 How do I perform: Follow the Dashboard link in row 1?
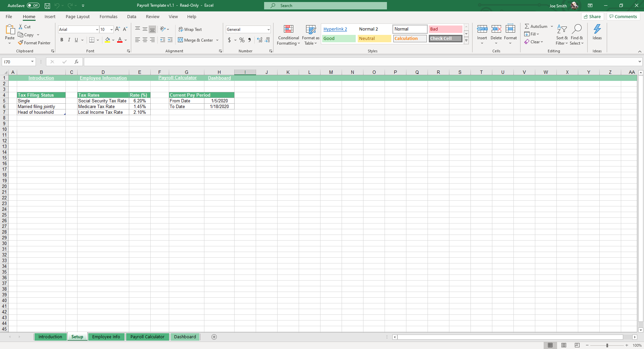tap(219, 78)
